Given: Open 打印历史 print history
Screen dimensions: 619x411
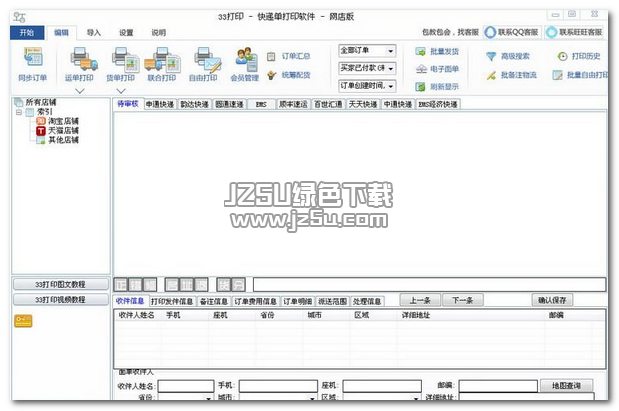Looking at the screenshot, I should (x=579, y=56).
